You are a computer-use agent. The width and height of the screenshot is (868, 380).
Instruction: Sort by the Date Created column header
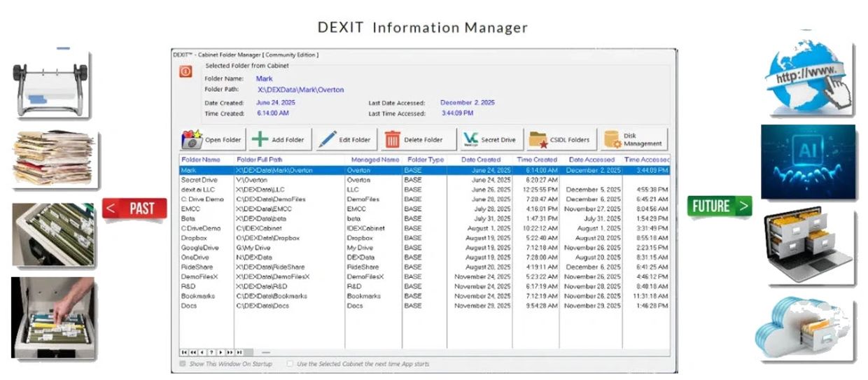tap(480, 160)
